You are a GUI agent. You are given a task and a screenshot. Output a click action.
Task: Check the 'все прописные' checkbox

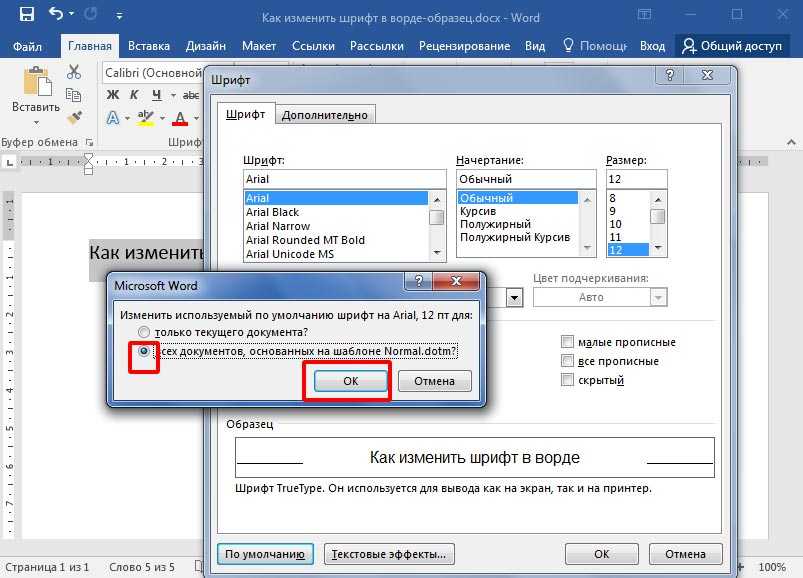568,361
